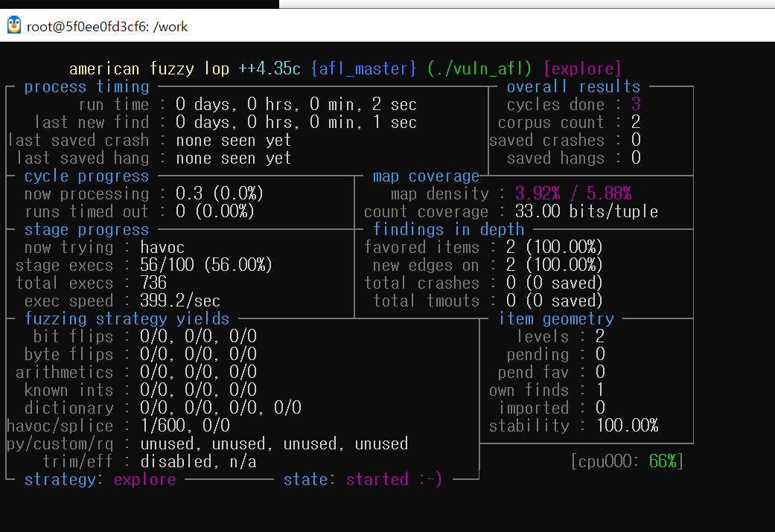Click the imported value 0
775x532 pixels.
tap(600, 408)
